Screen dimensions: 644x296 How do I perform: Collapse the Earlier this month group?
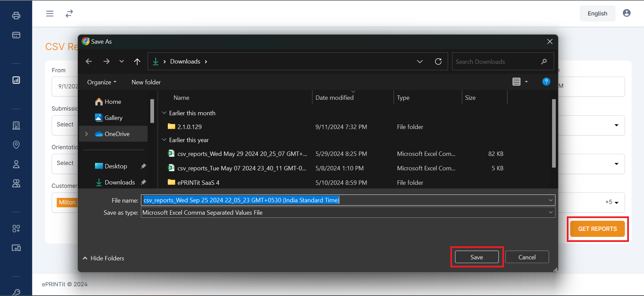(164, 113)
